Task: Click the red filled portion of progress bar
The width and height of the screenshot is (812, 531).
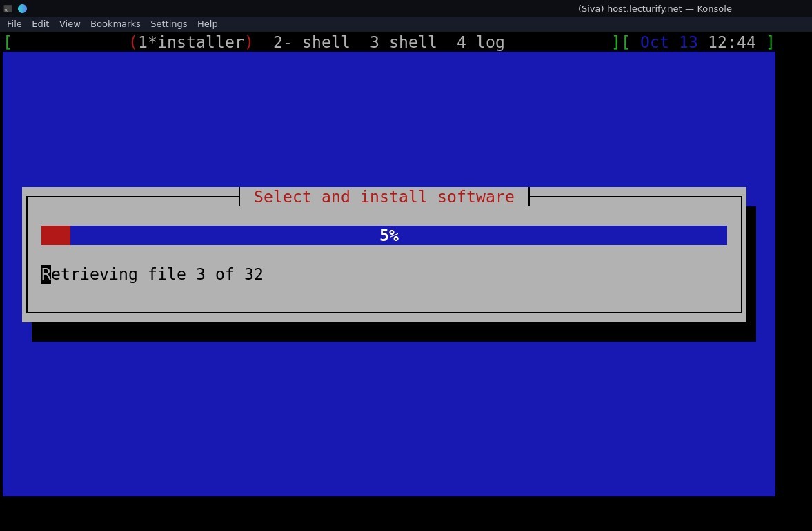Action: point(56,235)
